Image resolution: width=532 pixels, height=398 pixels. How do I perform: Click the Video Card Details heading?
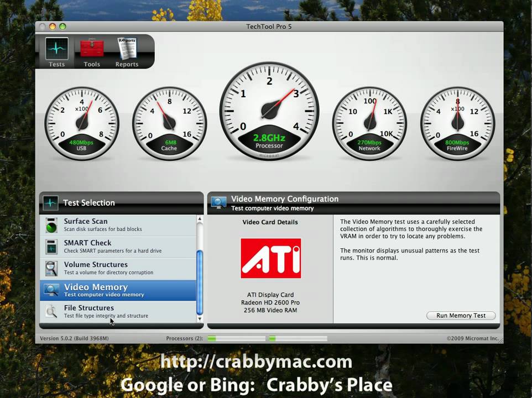tap(270, 222)
